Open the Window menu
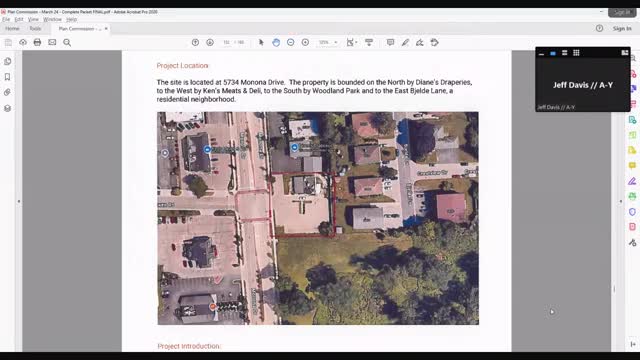Viewport: 640px width, 360px height. tap(52, 19)
